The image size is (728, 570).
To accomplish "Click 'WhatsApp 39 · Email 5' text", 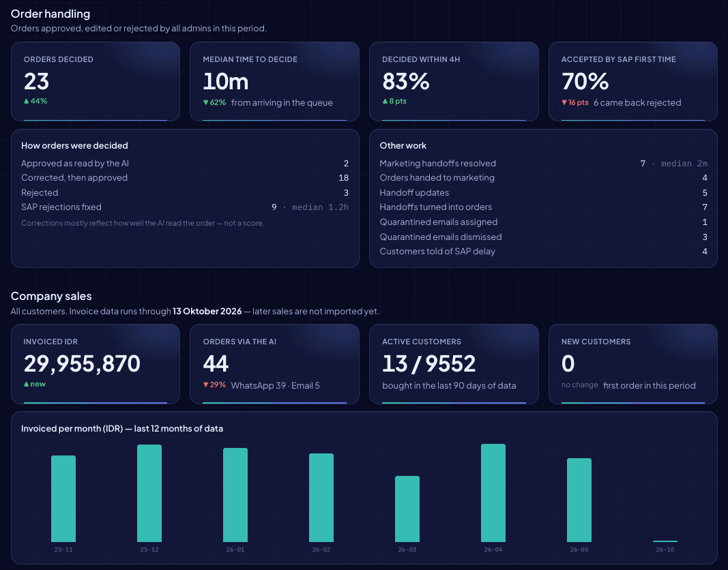I will 276,385.
